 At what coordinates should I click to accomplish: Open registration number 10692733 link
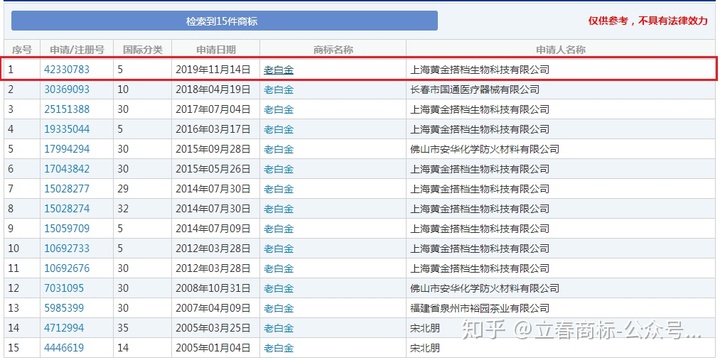click(67, 248)
